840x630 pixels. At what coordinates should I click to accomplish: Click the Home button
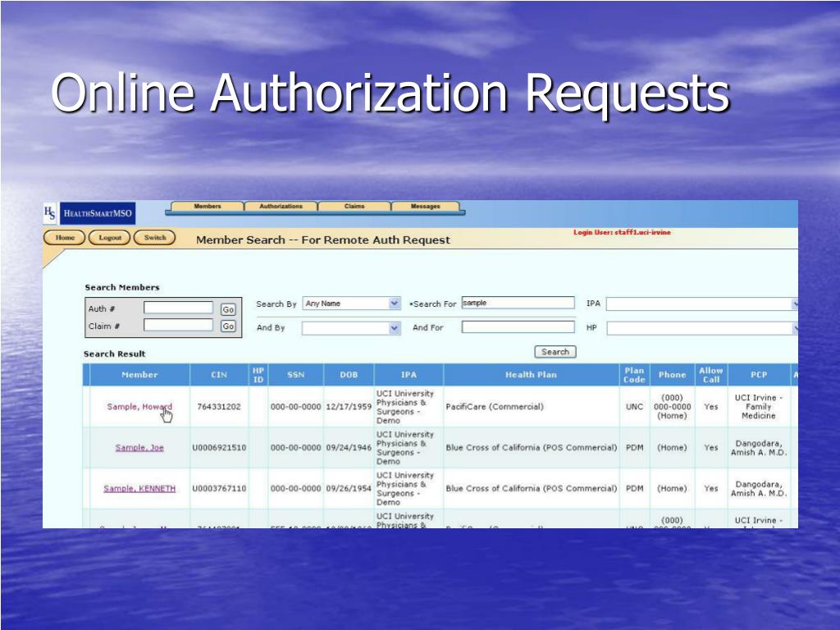(64, 237)
